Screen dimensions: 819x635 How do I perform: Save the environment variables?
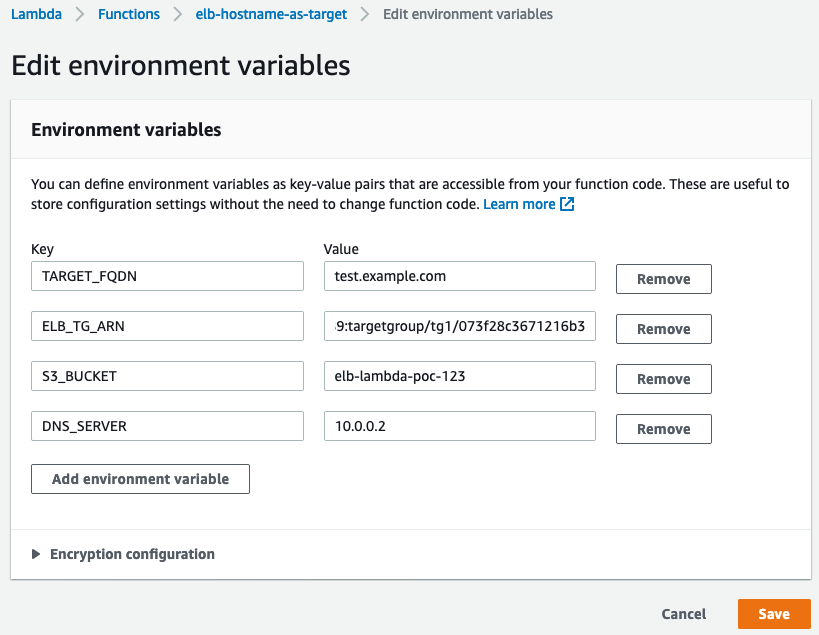tap(774, 613)
